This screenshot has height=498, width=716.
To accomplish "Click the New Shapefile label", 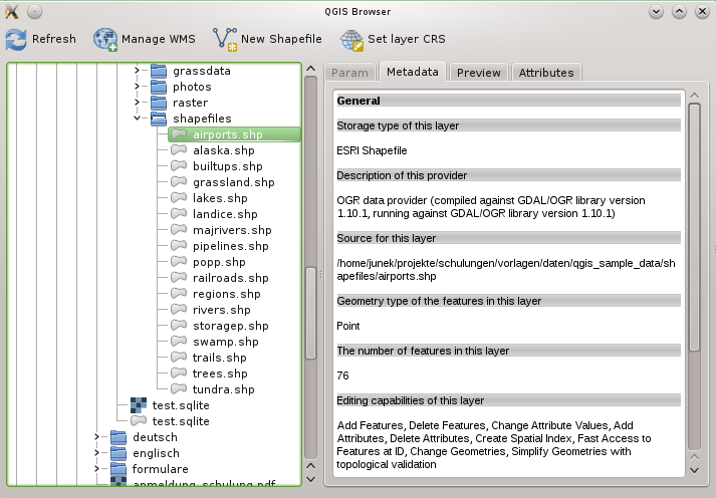I will coord(281,39).
